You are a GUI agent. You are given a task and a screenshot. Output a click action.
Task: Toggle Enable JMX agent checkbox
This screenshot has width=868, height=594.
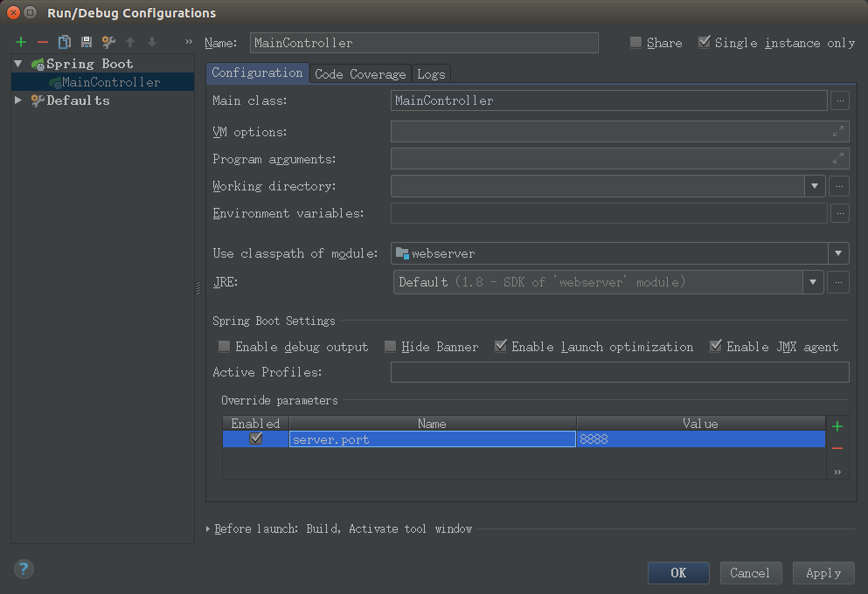[x=716, y=346]
